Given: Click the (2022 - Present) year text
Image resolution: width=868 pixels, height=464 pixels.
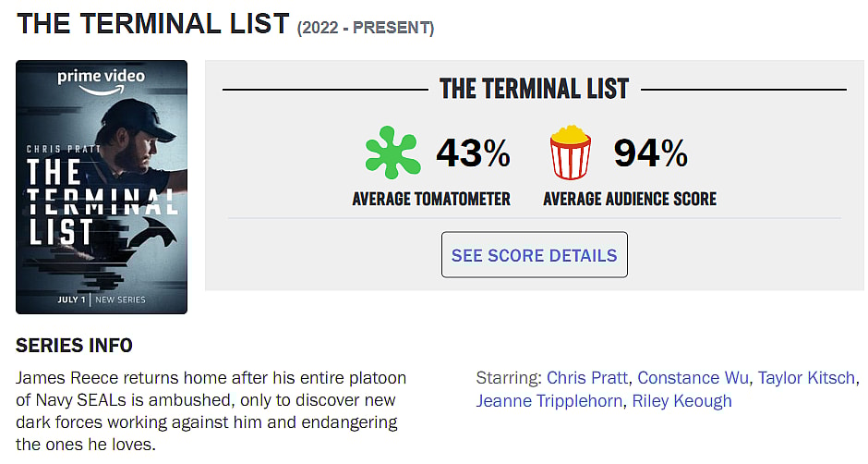Looking at the screenshot, I should pos(365,28).
